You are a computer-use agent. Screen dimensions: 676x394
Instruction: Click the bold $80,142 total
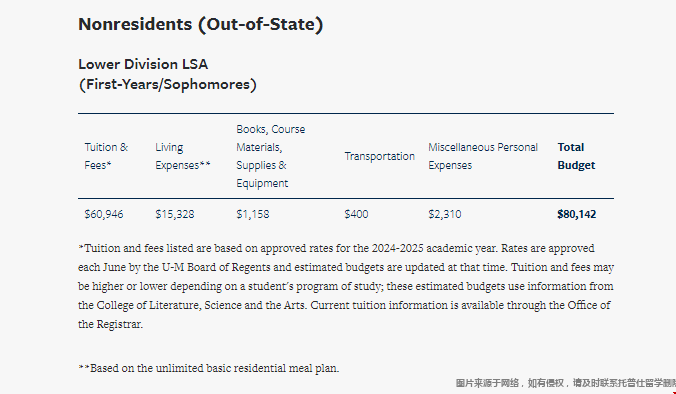click(x=576, y=214)
